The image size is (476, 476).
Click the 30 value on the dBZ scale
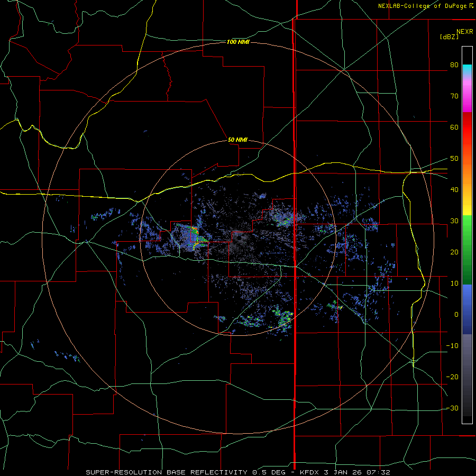pyautogui.click(x=454, y=221)
